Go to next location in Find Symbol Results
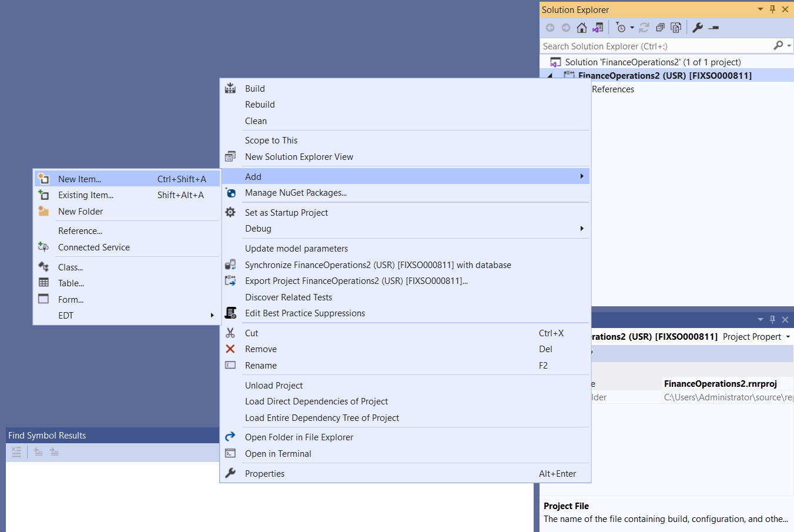The image size is (794, 532). tap(54, 452)
